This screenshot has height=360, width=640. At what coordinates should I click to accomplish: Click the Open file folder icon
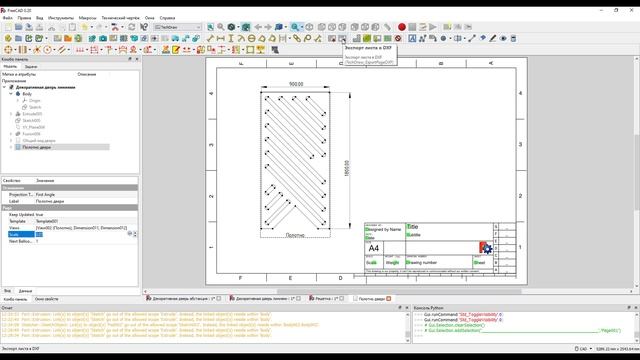[18, 27]
